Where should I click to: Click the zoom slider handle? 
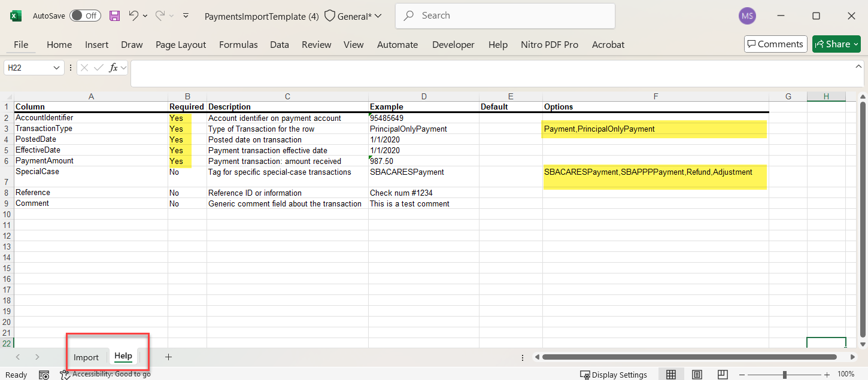click(x=785, y=375)
